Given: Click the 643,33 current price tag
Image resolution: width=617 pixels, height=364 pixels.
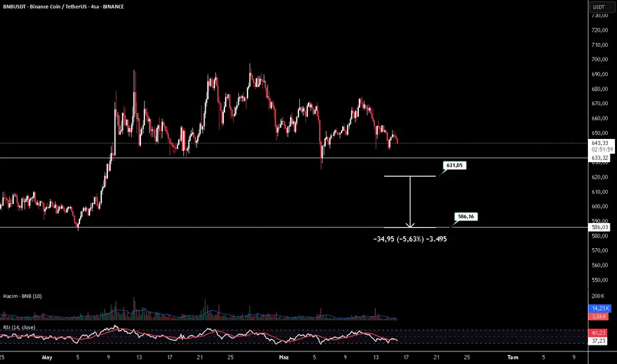Looking at the screenshot, I should pos(600,143).
